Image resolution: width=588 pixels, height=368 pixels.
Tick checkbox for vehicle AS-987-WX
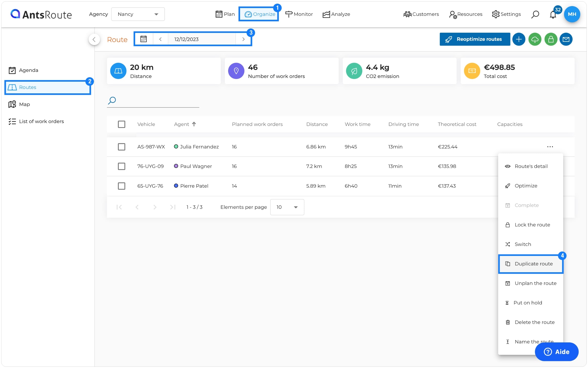coord(122,147)
